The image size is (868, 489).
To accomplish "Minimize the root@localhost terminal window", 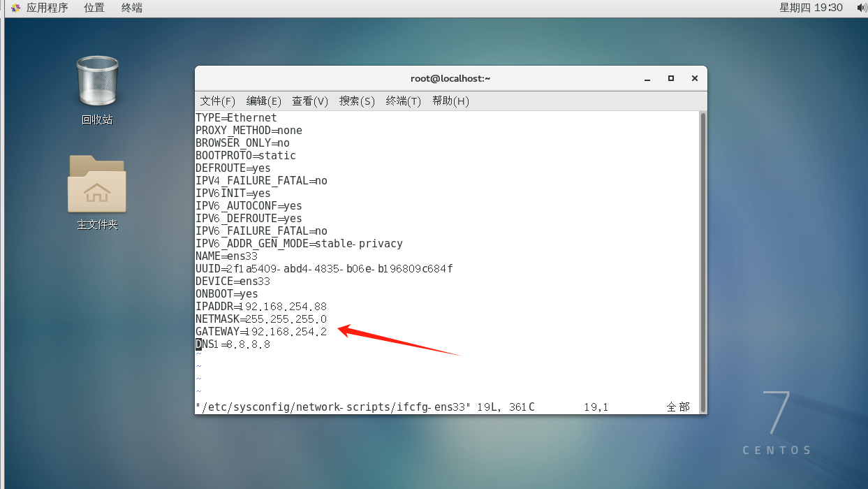I will (647, 78).
